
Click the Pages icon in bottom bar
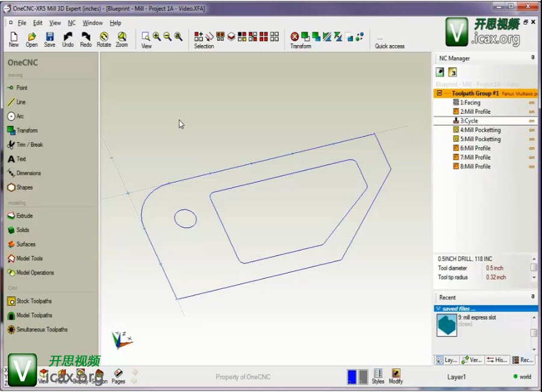(118, 376)
